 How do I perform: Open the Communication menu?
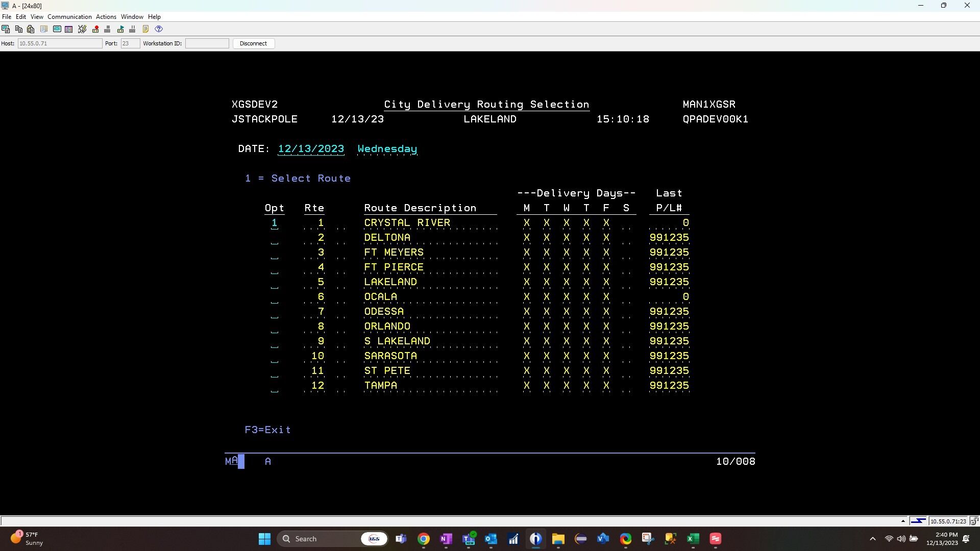coord(69,17)
